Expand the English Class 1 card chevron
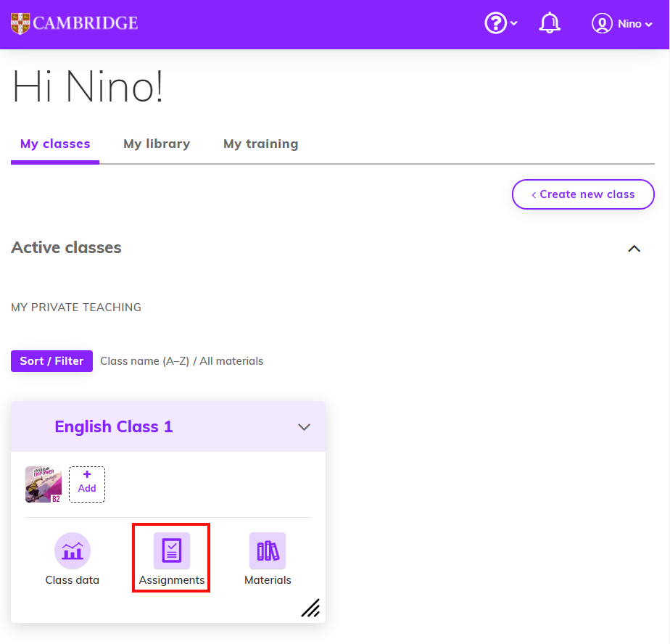Viewport: 670px width, 644px height. (x=305, y=427)
